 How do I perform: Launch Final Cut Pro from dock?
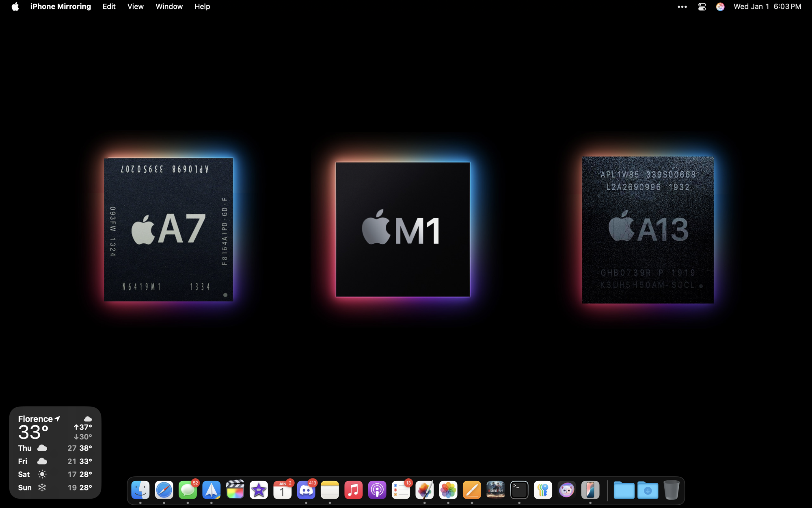pos(235,490)
